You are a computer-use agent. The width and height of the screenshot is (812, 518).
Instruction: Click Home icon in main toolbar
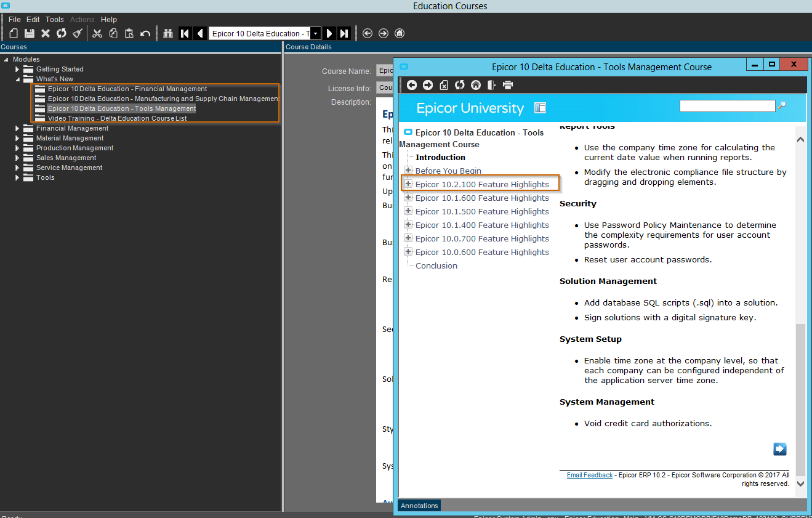[400, 33]
